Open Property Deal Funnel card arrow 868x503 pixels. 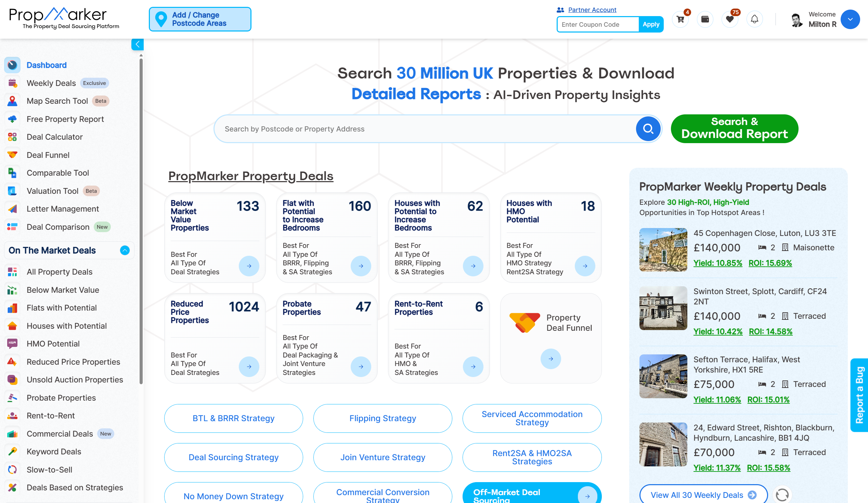[x=551, y=359]
